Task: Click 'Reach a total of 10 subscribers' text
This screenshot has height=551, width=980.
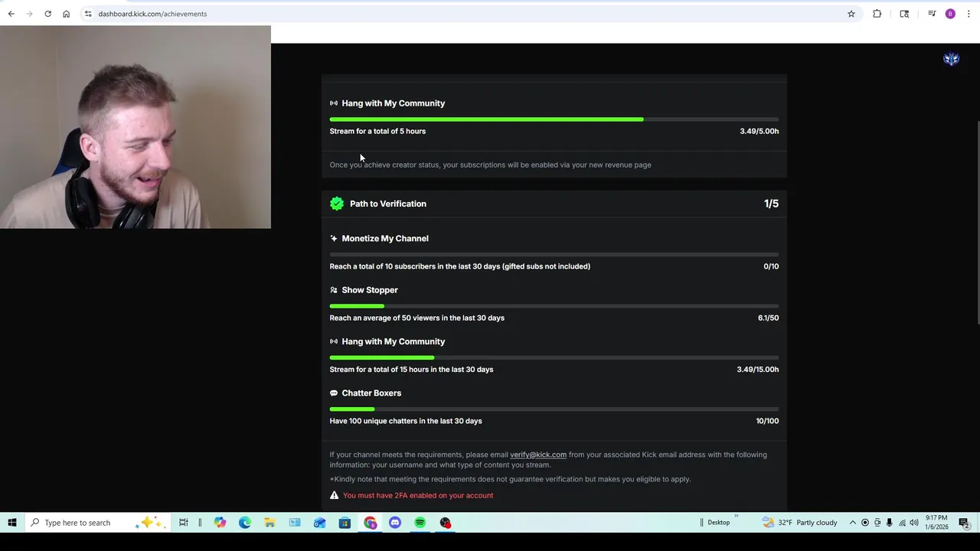Action: 459,266
